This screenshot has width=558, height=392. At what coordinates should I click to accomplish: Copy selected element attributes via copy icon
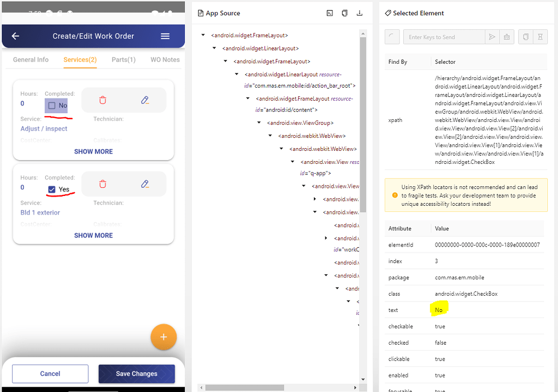[525, 36]
